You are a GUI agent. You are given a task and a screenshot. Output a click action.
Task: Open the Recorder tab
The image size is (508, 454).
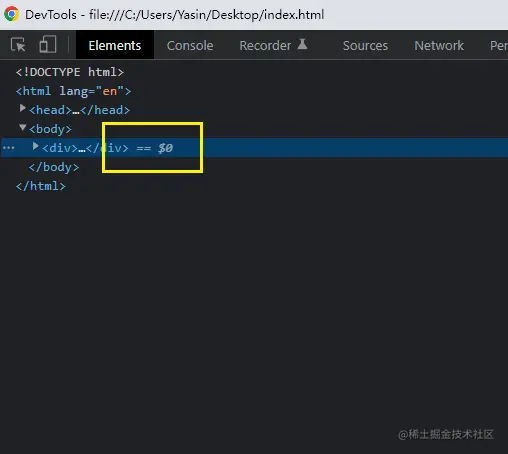[265, 45]
